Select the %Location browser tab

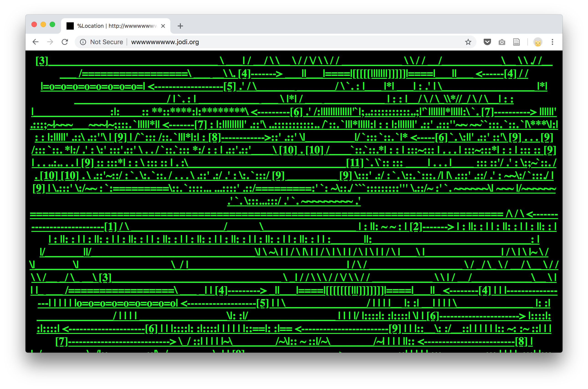pyautogui.click(x=115, y=26)
